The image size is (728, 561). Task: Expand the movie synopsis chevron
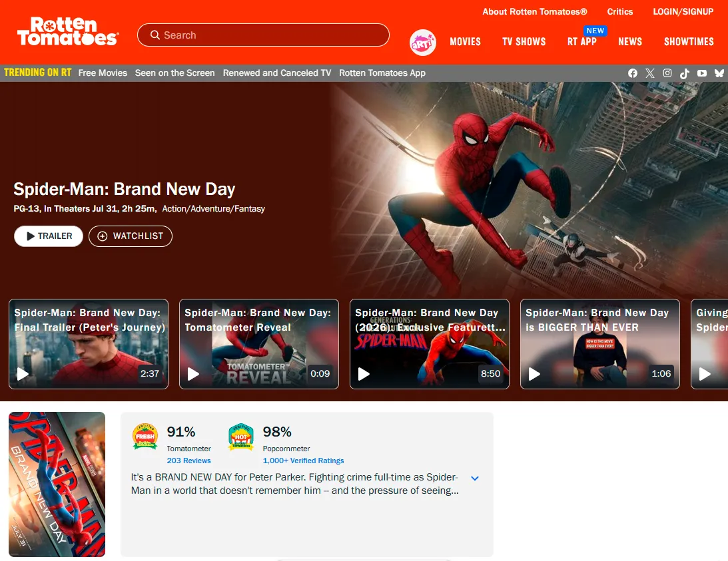coord(474,478)
